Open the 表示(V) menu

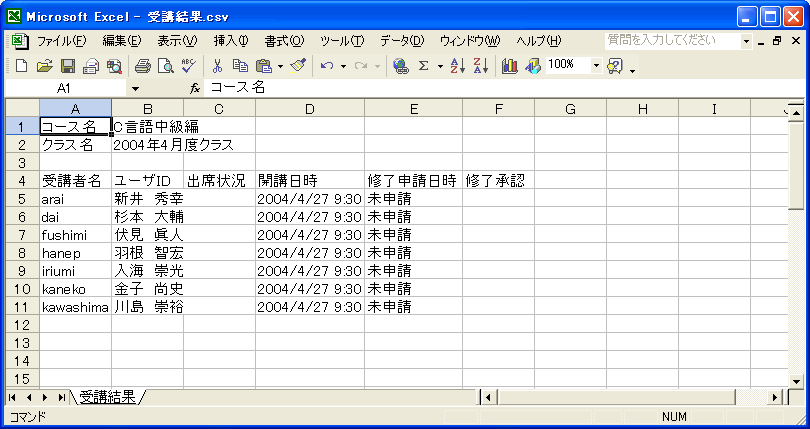pos(177,41)
